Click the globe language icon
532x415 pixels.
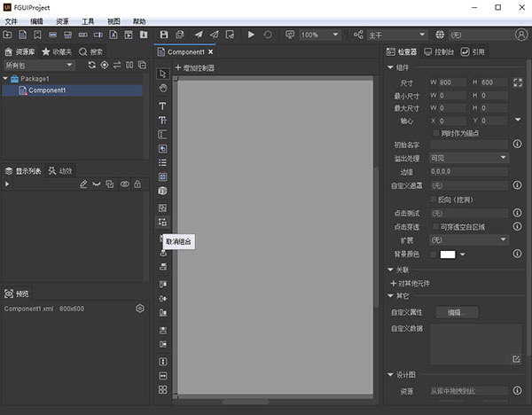pyautogui.click(x=440, y=35)
